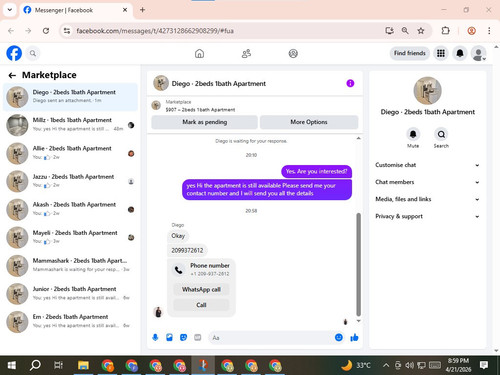Click WhatsApp call button
This screenshot has height=375, width=500.
pyautogui.click(x=201, y=289)
